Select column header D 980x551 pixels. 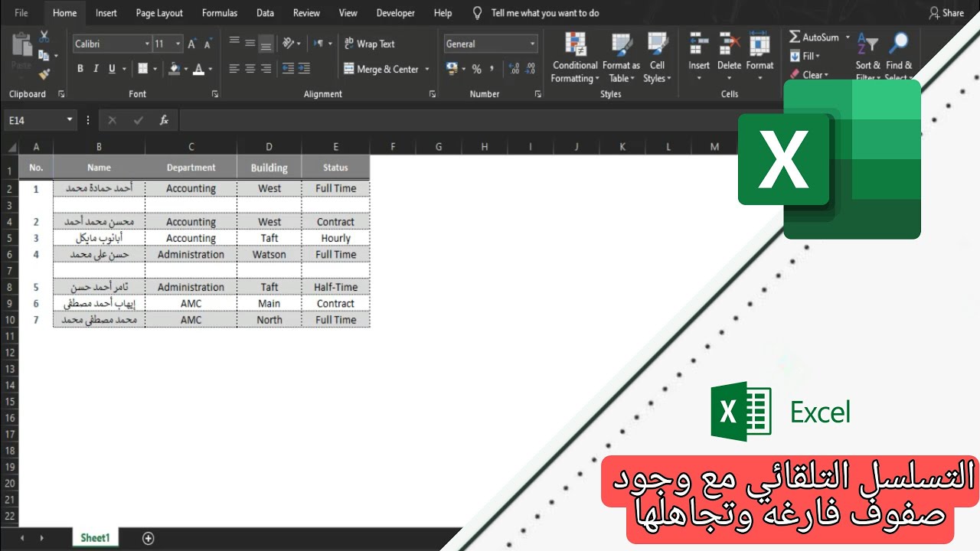click(269, 147)
